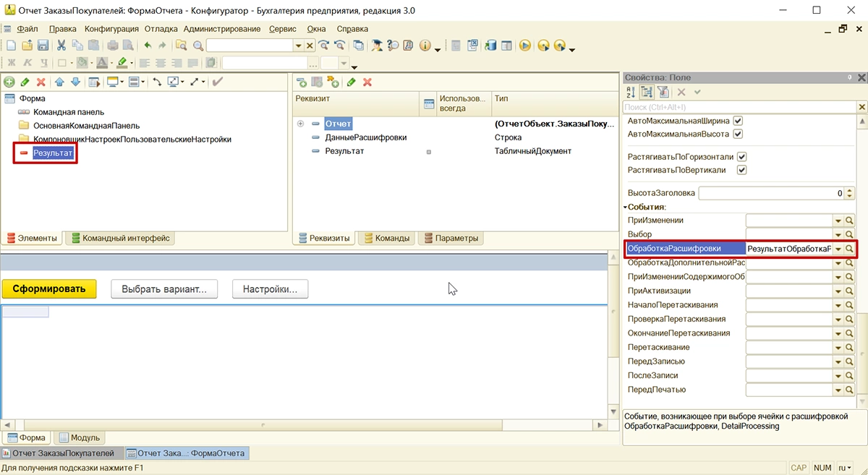
Task: Click the red delete element icon above form tree
Action: [x=41, y=82]
